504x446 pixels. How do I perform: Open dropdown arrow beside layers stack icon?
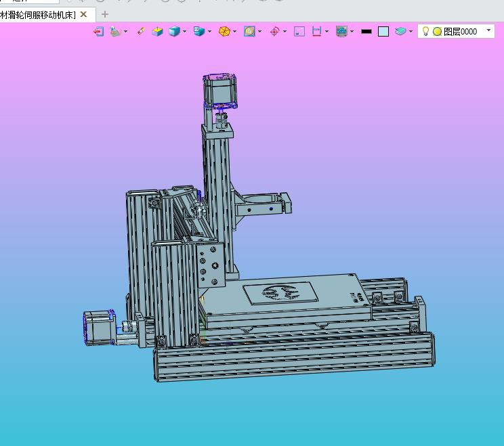[411, 31]
